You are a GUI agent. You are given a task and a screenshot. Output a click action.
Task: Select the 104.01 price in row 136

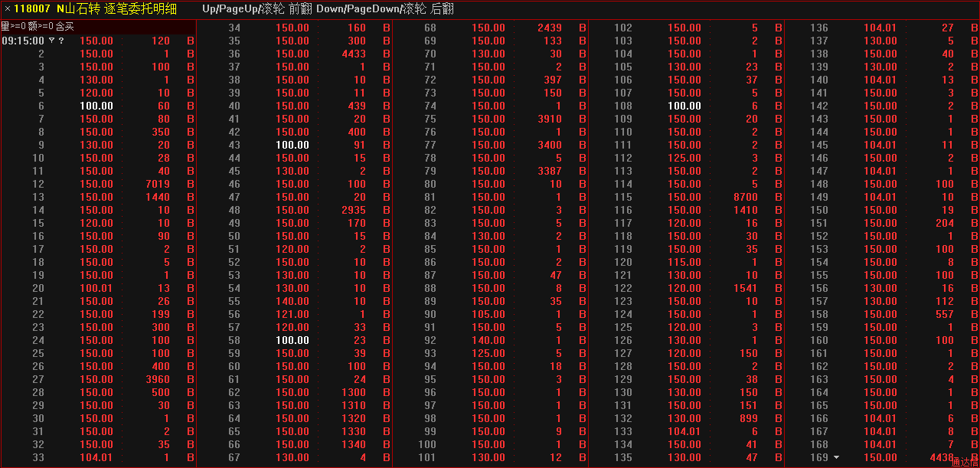click(x=880, y=28)
